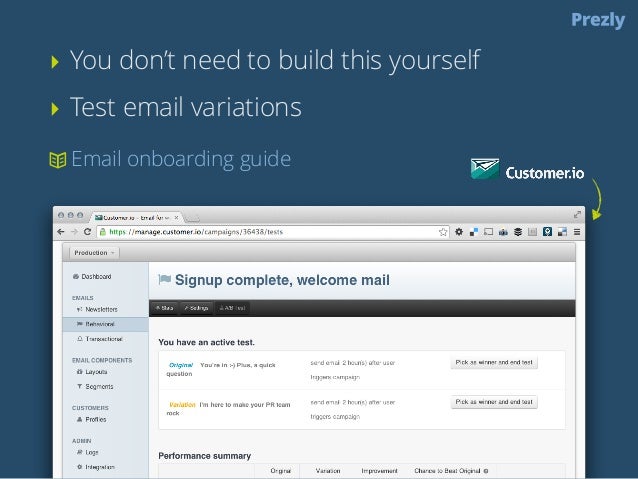The image size is (638, 479).
Task: Close the Customer.io browser tab
Action: (176, 218)
